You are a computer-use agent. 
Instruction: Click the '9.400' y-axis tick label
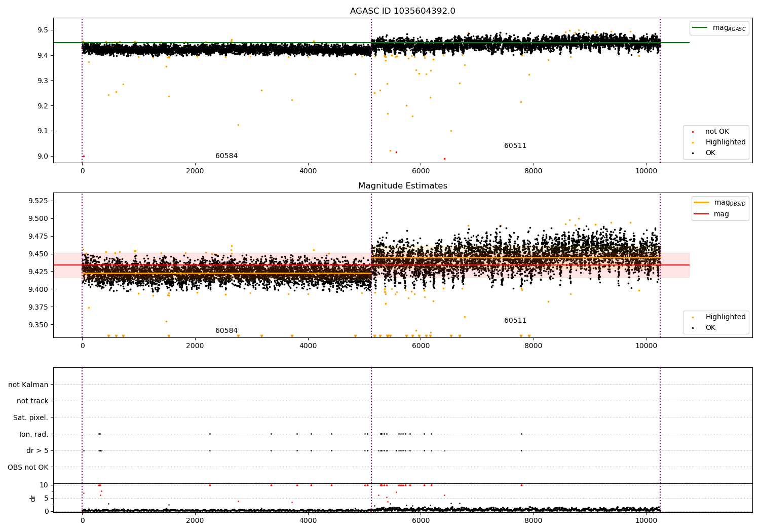(x=39, y=290)
